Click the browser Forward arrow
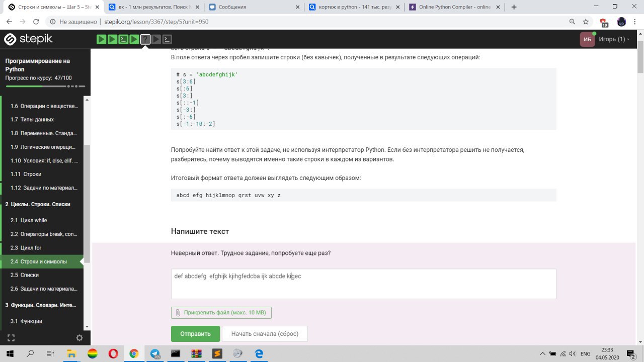The image size is (644, 362). click(x=23, y=22)
